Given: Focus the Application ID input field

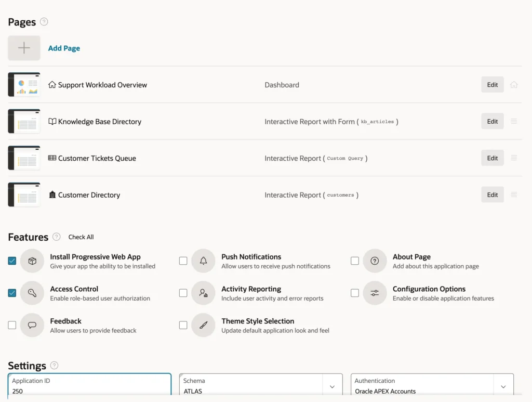Looking at the screenshot, I should click(x=89, y=385).
